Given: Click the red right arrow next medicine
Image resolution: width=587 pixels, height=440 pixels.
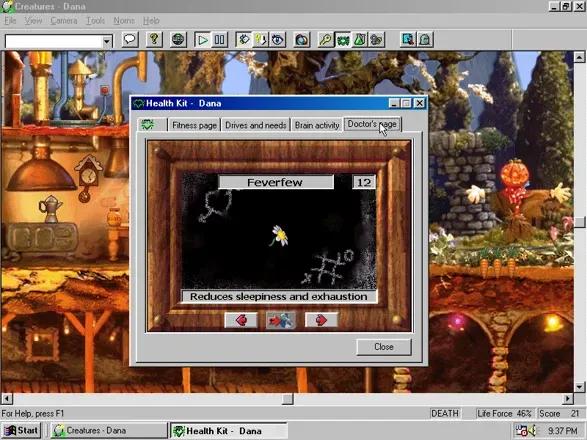Looking at the screenshot, I should tap(321, 320).
